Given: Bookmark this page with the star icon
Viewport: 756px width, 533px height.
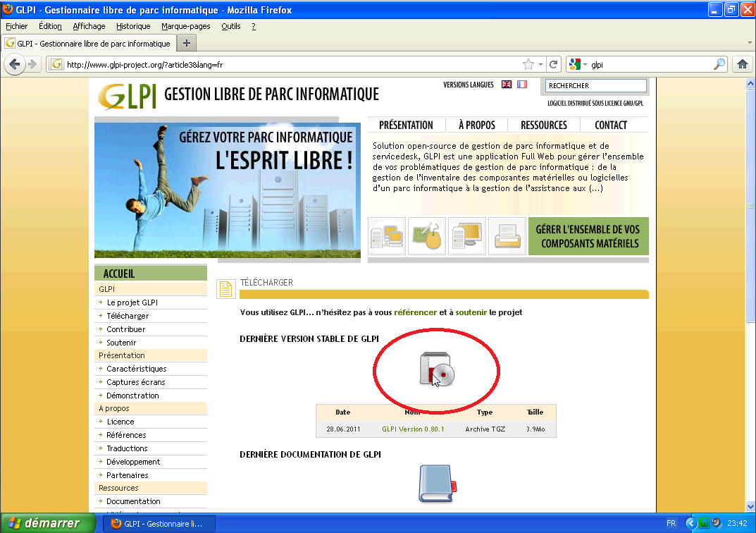Looking at the screenshot, I should pyautogui.click(x=528, y=64).
